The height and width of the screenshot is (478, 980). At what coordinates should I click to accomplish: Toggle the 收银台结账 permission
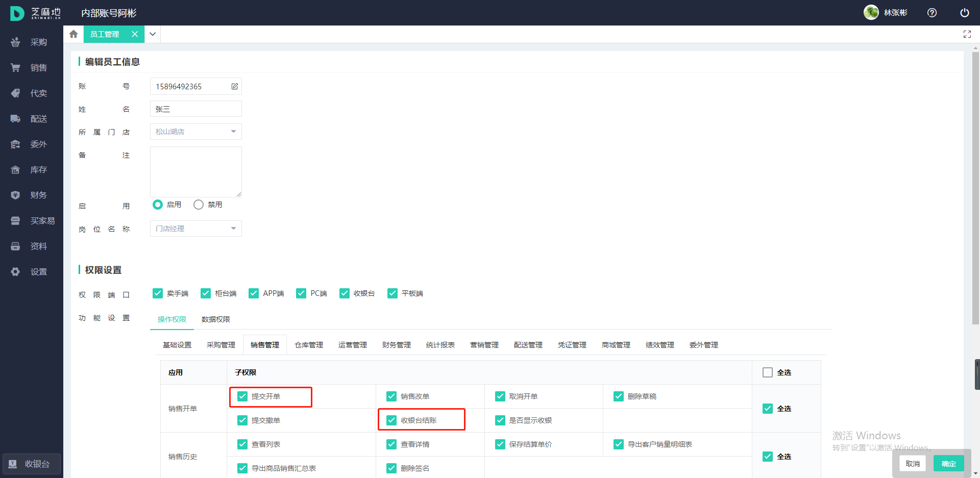point(391,420)
